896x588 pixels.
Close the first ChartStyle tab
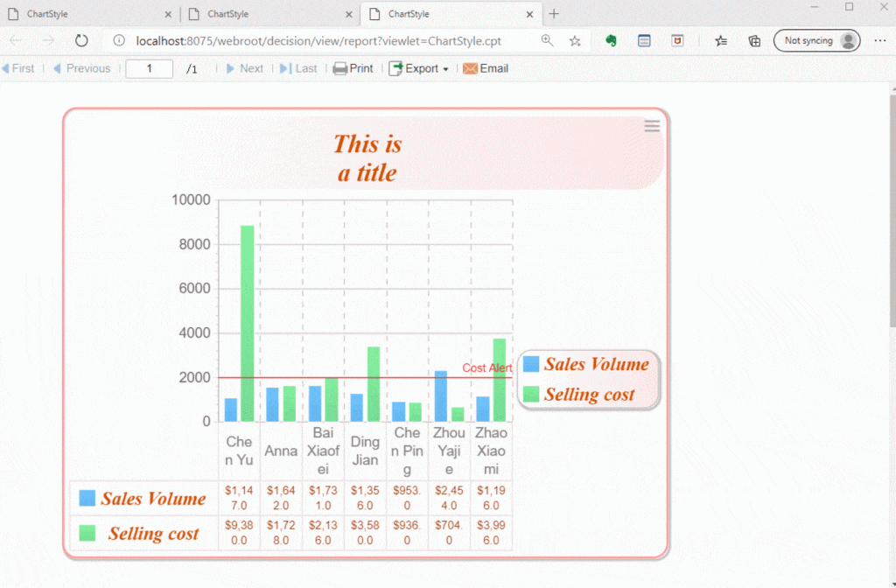point(168,14)
